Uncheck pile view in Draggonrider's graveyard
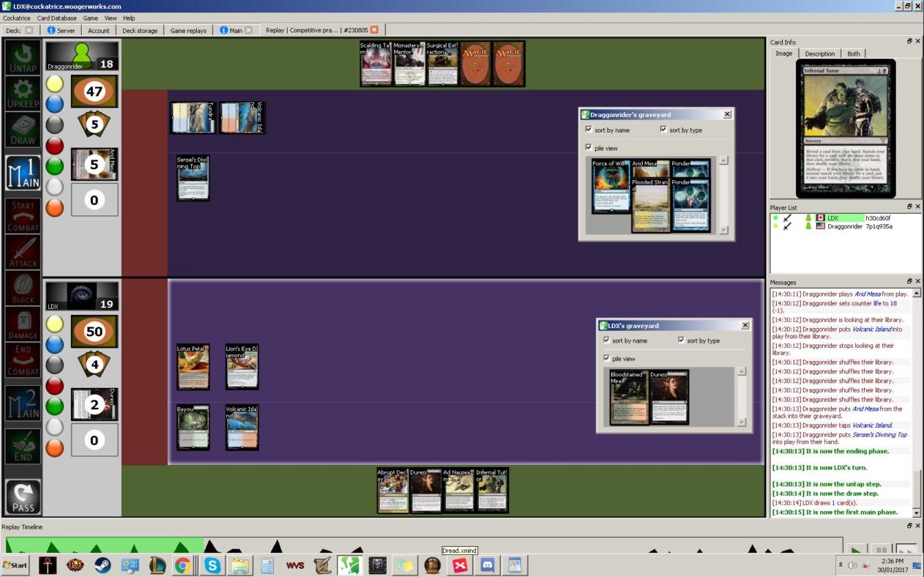924x577 pixels. point(589,147)
